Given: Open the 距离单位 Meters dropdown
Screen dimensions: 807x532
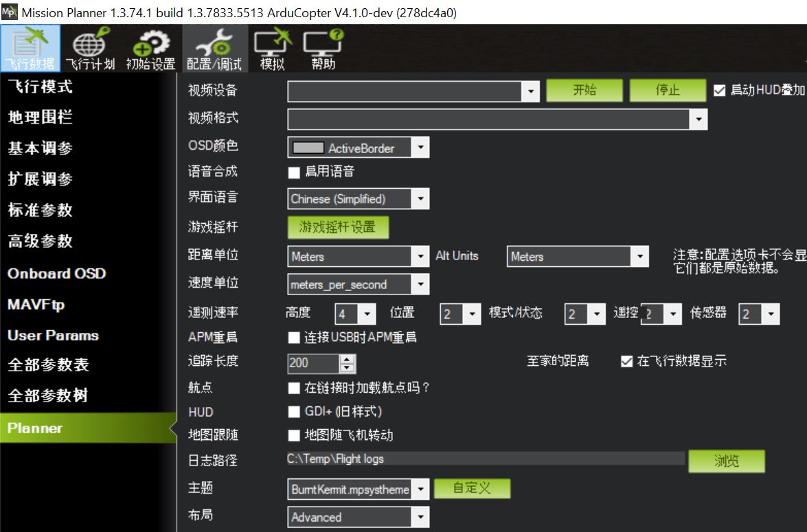Looking at the screenshot, I should [x=420, y=256].
